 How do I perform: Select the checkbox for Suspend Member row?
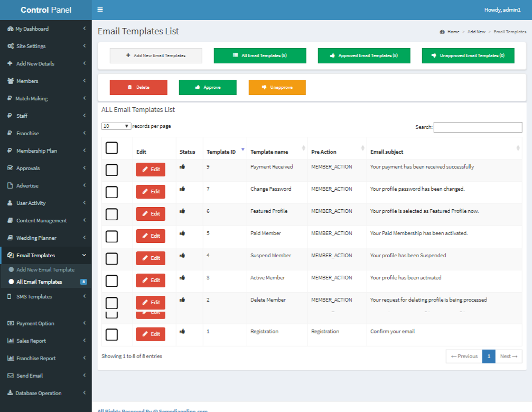coord(111,259)
